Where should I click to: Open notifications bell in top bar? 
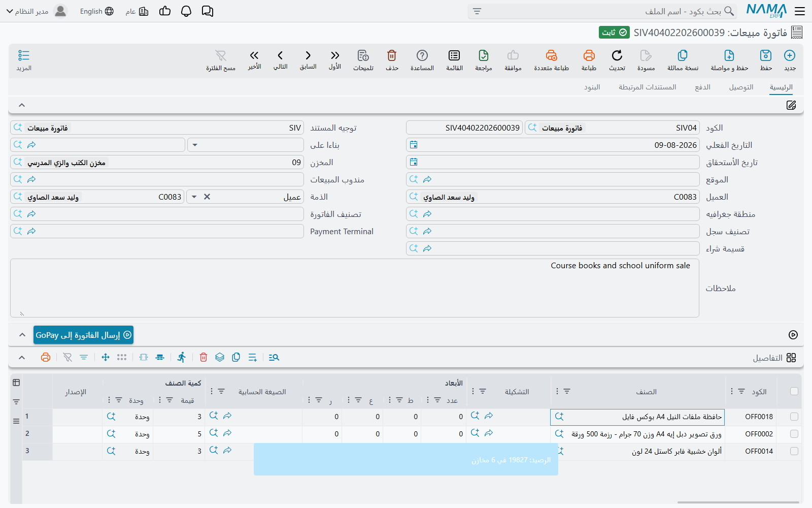[186, 11]
